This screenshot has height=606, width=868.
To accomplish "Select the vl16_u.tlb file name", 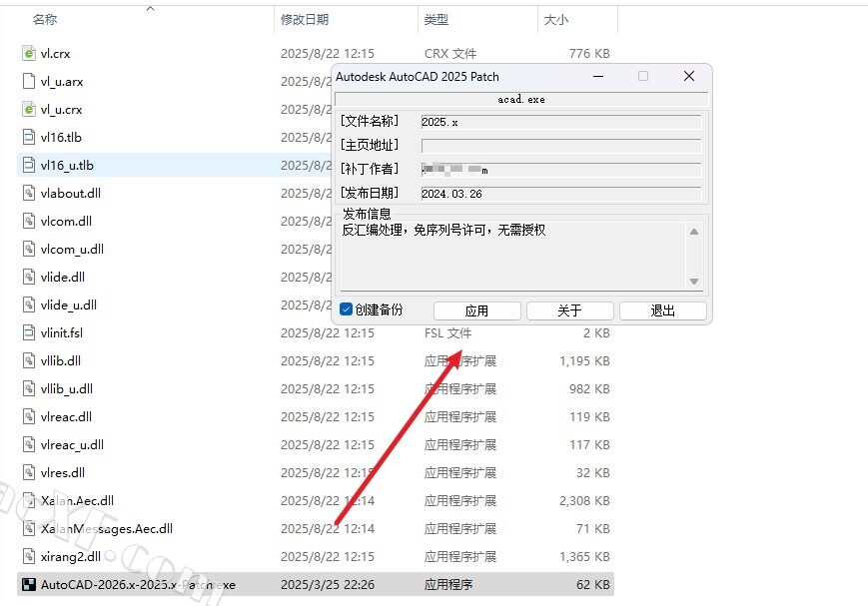I will pyautogui.click(x=67, y=166).
